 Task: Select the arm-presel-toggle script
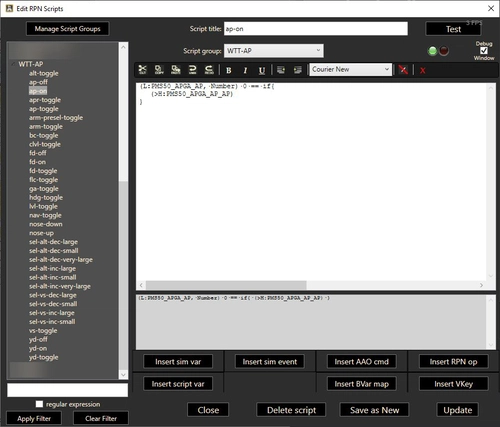[56, 117]
